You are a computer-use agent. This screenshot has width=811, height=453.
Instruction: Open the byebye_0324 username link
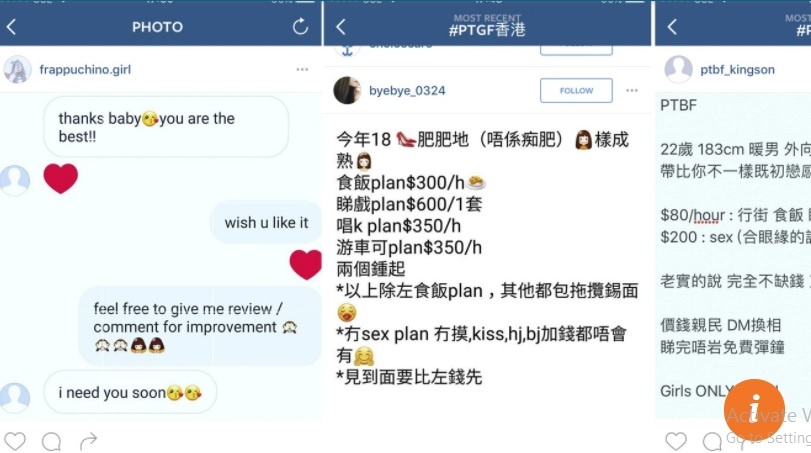point(407,90)
